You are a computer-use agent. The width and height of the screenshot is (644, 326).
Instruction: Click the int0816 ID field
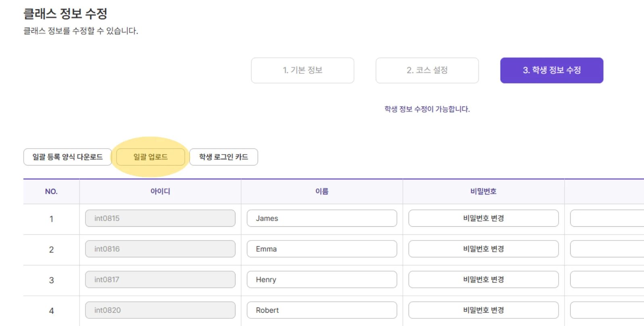[160, 249]
